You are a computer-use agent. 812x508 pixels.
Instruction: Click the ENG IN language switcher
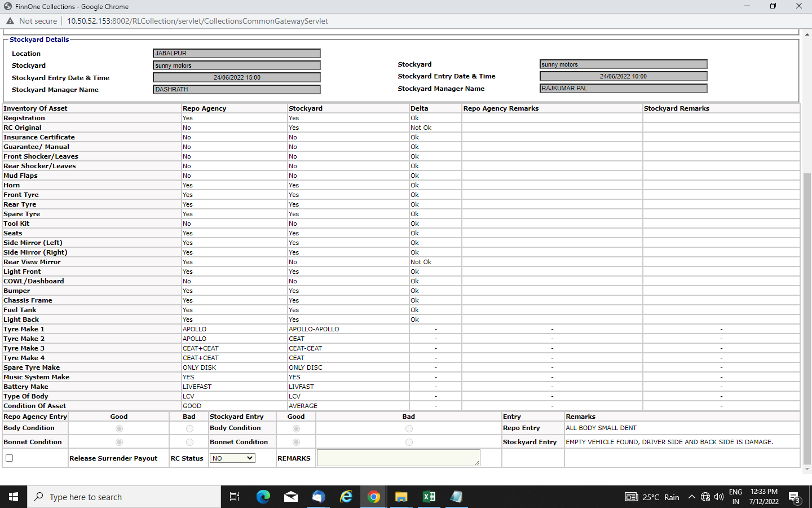pyautogui.click(x=735, y=497)
